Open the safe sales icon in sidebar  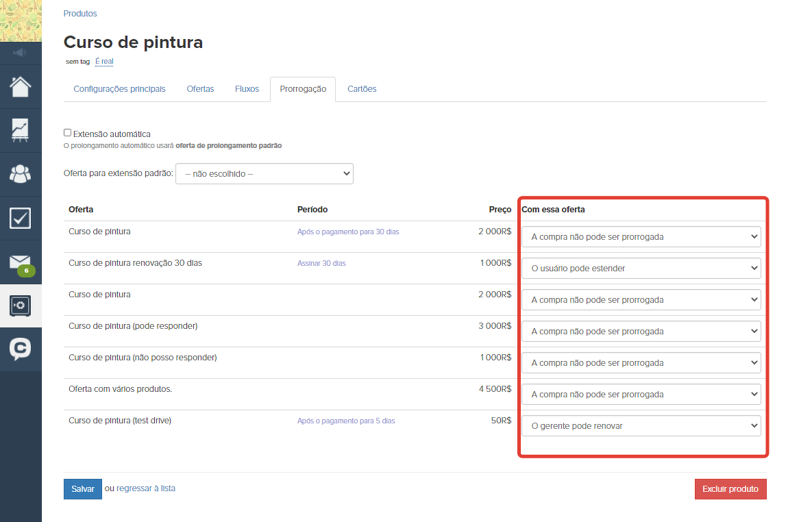[21, 306]
